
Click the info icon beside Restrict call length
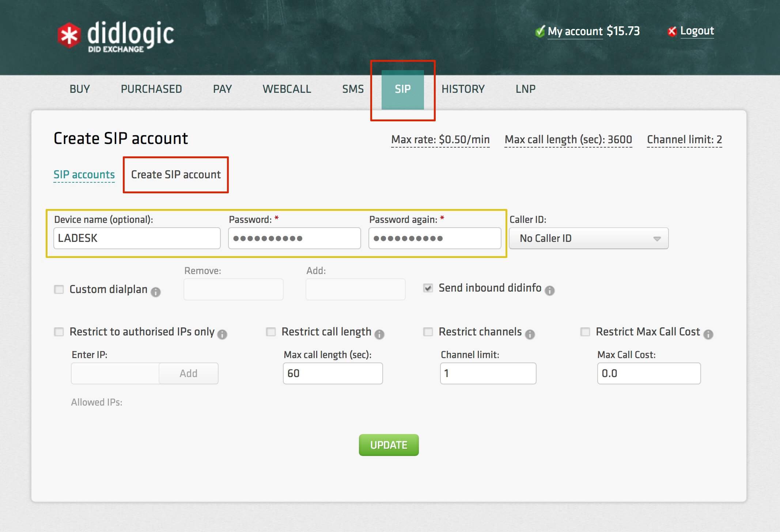pyautogui.click(x=379, y=334)
